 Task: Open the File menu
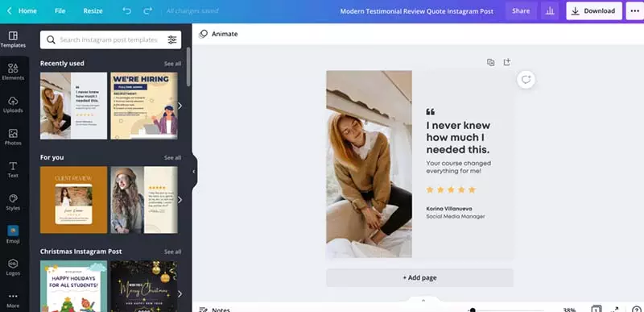tap(60, 11)
